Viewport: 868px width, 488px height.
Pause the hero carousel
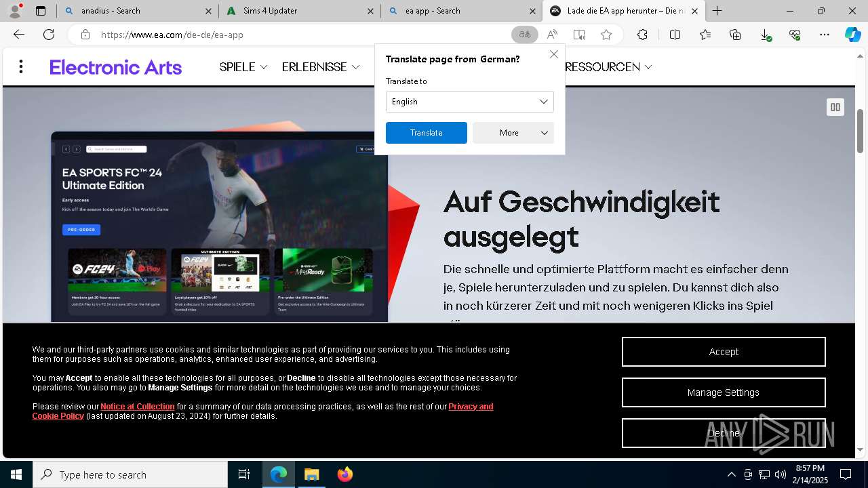[835, 107]
